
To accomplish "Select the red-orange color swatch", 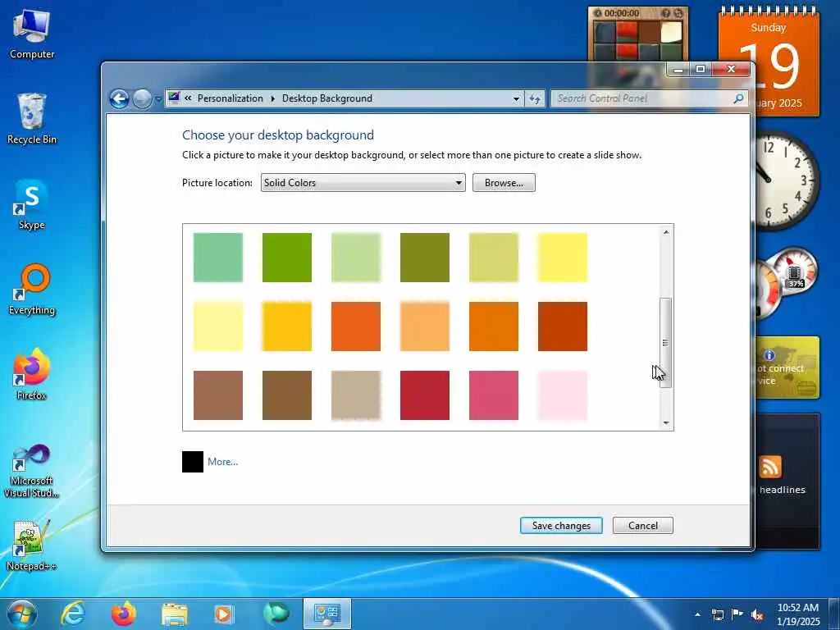I will tap(356, 326).
